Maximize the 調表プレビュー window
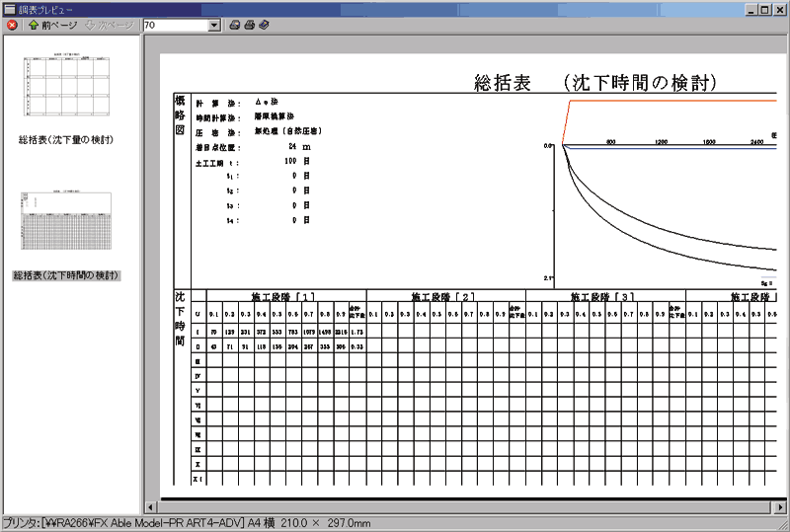Viewport: 790px width, 532px height. (x=764, y=10)
